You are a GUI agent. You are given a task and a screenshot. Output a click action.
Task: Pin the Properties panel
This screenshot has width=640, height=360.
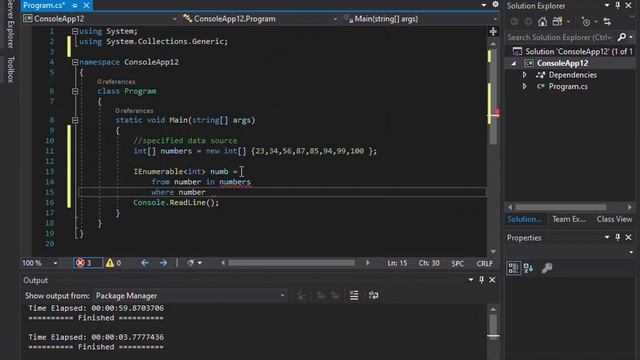coord(618,237)
